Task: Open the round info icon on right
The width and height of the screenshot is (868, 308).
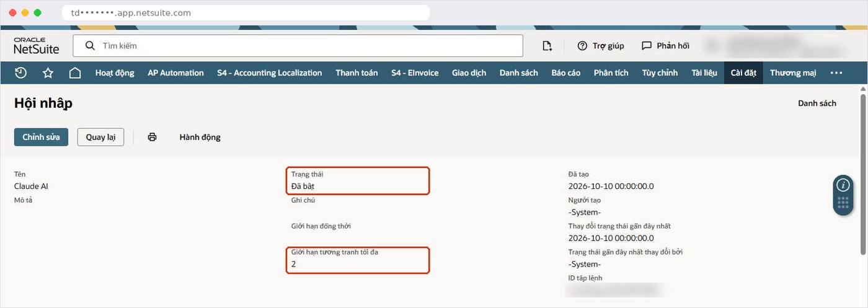Action: (x=843, y=185)
